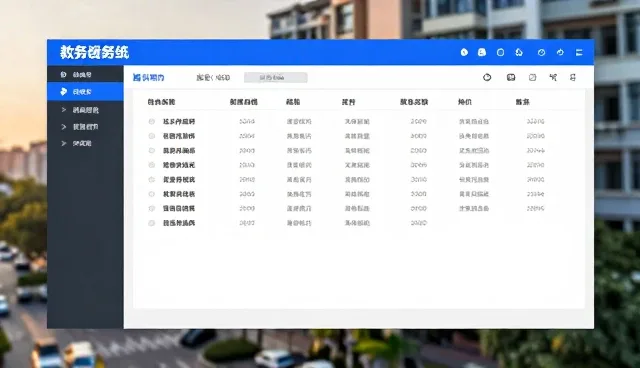
Task: Click the share-nodes icon in the white toolbar
Action: 553,77
